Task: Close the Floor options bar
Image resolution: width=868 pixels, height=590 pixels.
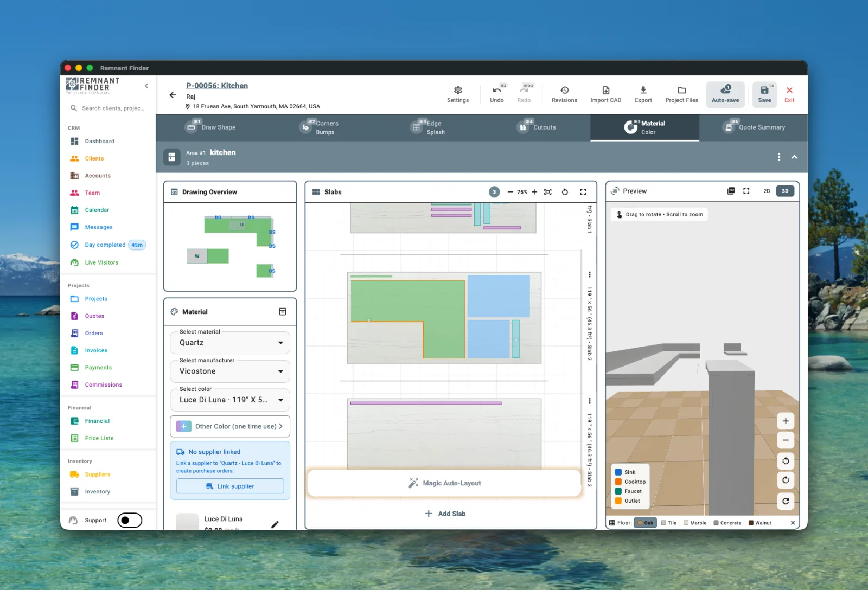Action: [793, 523]
